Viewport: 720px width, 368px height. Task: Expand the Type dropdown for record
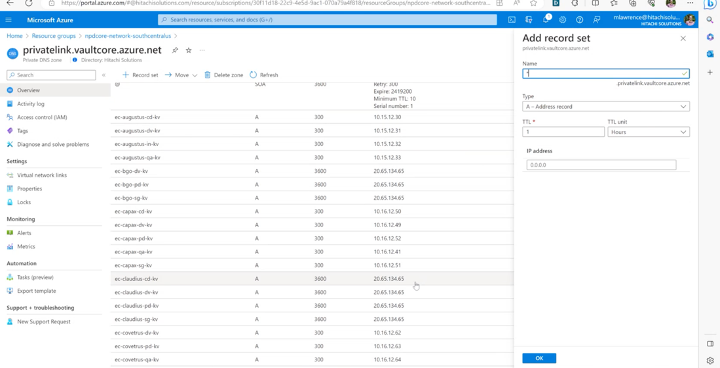606,107
